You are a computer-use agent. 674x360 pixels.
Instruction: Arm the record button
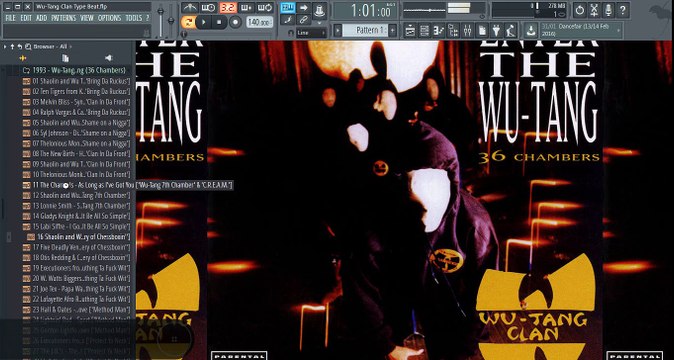click(x=235, y=22)
